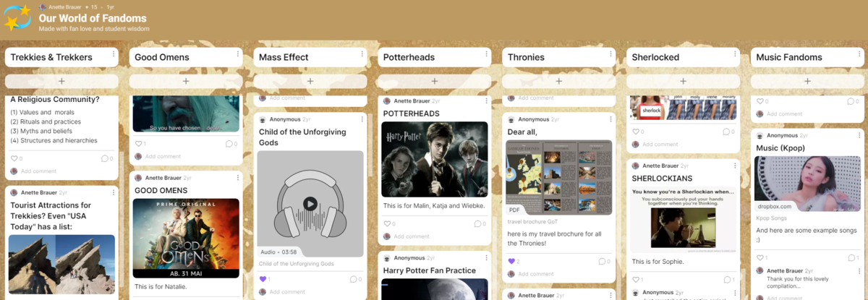
Task: Add comment on POTTERHEADS post
Action: [412, 236]
